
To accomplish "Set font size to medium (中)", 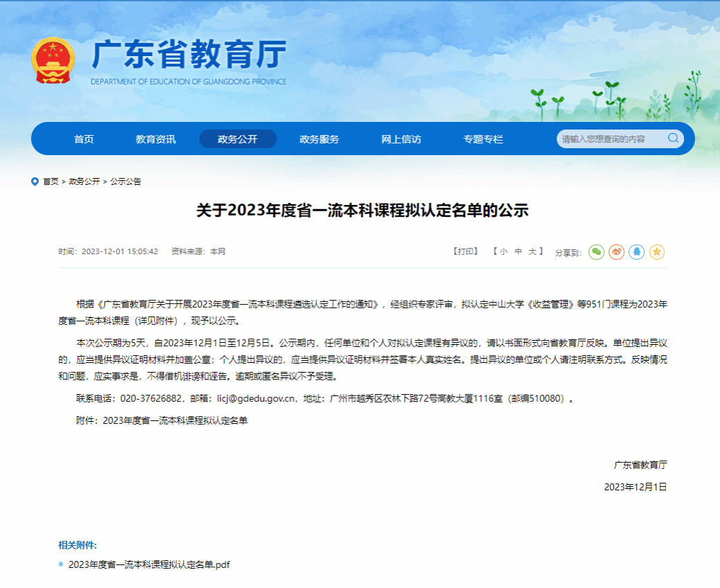I will pyautogui.click(x=518, y=251).
